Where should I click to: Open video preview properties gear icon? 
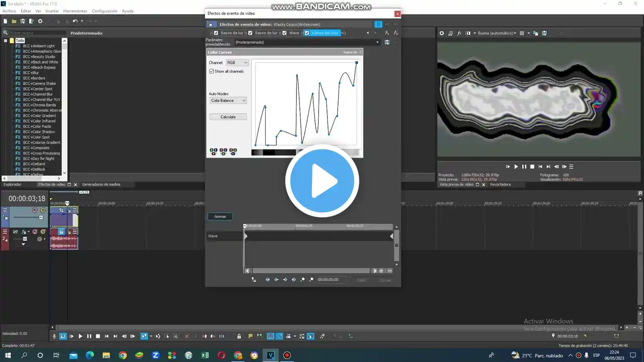pyautogui.click(x=442, y=33)
